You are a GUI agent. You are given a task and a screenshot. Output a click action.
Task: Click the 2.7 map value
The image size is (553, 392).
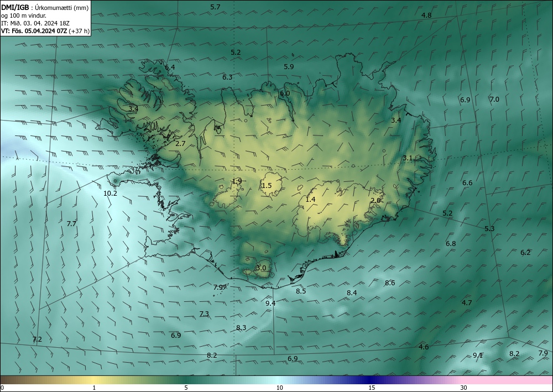point(180,143)
